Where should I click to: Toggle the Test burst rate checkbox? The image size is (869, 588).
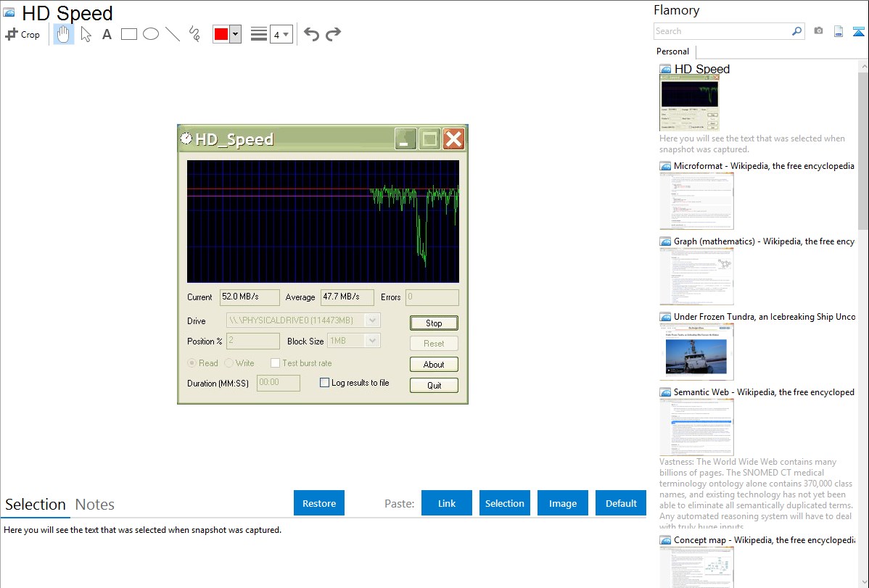[x=275, y=363]
